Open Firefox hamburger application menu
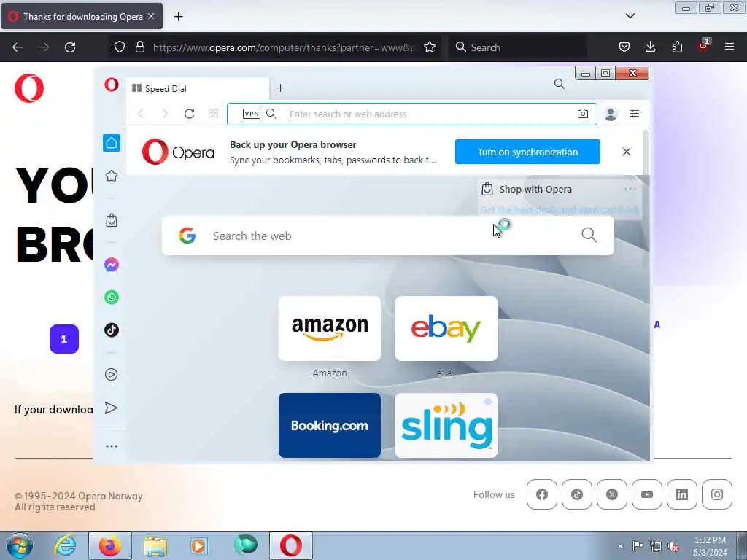747x560 pixels. point(729,47)
